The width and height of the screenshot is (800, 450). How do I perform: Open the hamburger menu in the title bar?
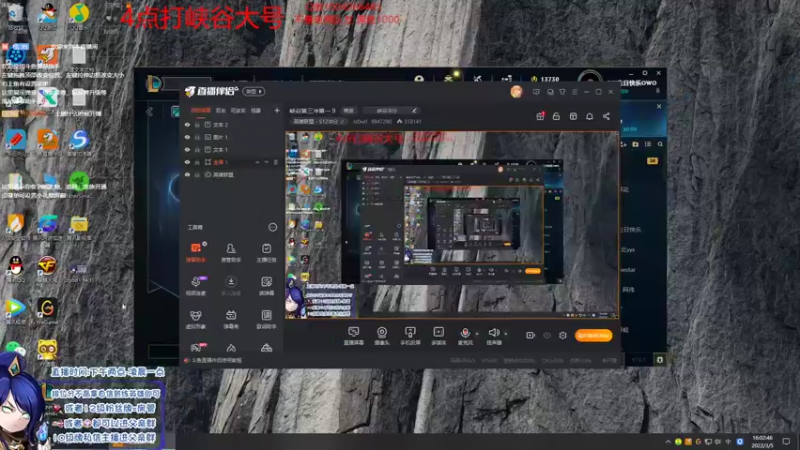click(574, 92)
